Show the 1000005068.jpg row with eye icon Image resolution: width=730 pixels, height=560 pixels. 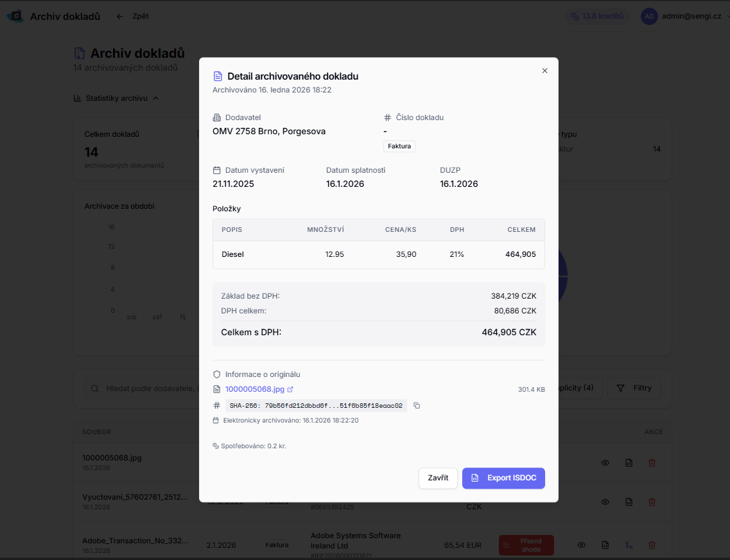605,462
